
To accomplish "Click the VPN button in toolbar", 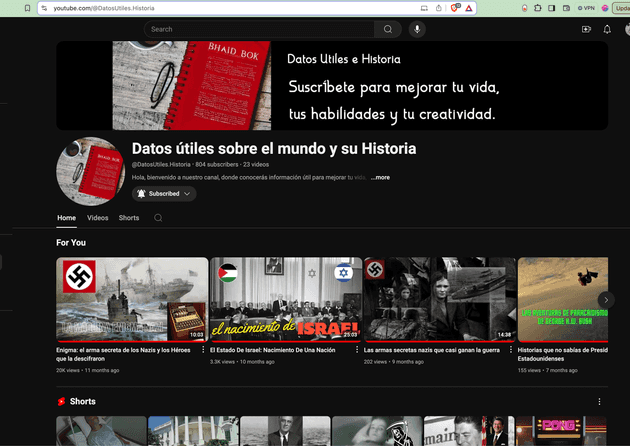I will click(586, 8).
